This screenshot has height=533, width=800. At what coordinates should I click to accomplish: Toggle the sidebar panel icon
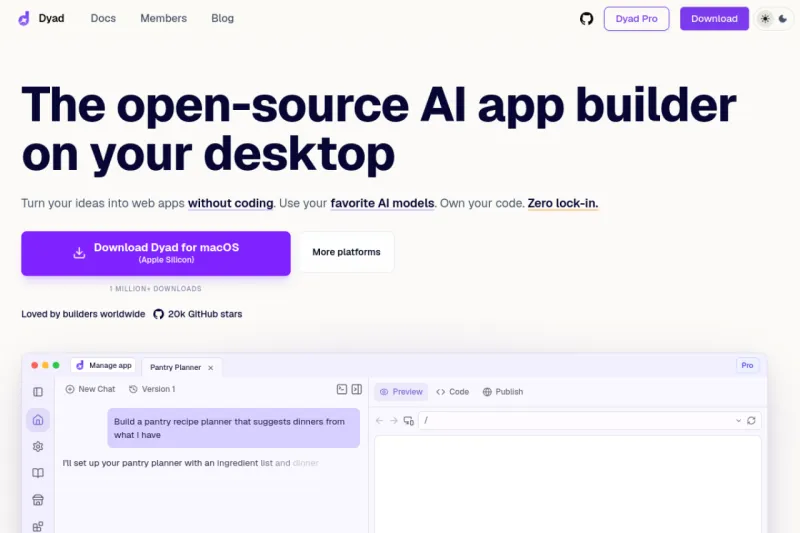click(38, 392)
